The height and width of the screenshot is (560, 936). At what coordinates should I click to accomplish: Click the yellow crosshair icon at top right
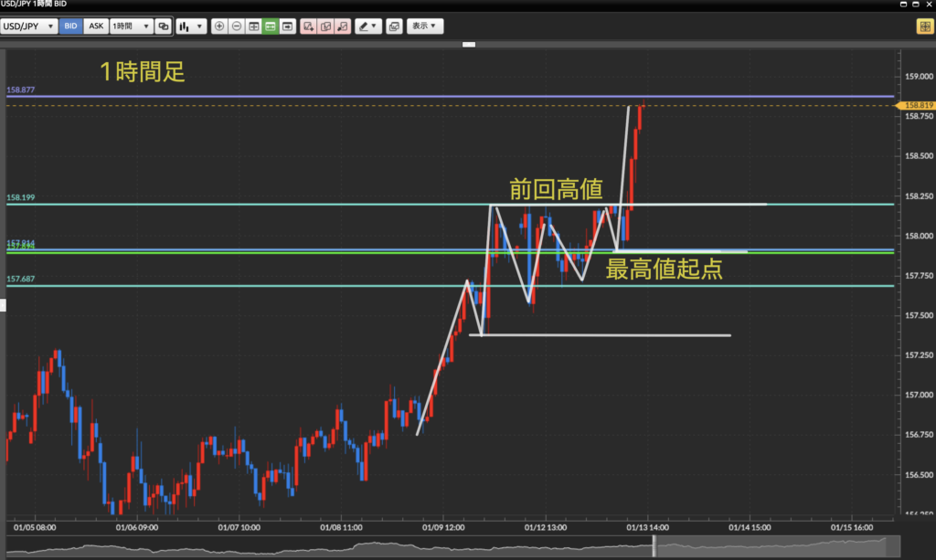(923, 26)
